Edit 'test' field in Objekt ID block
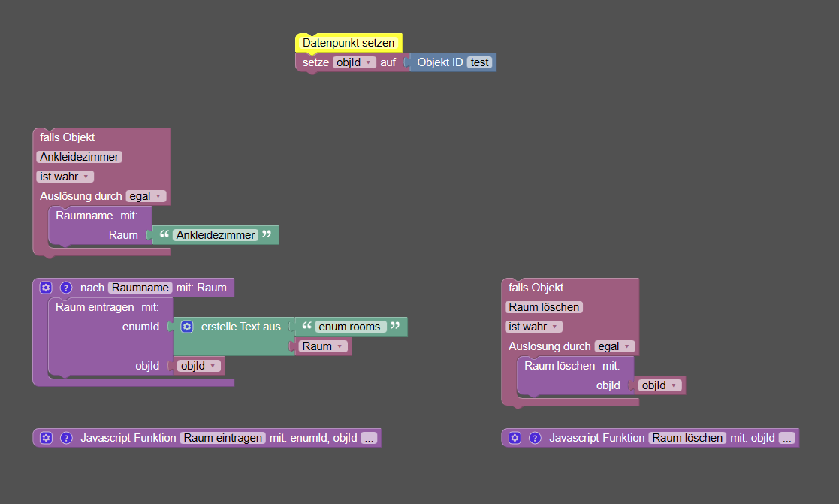The height and width of the screenshot is (504, 839). 479,62
